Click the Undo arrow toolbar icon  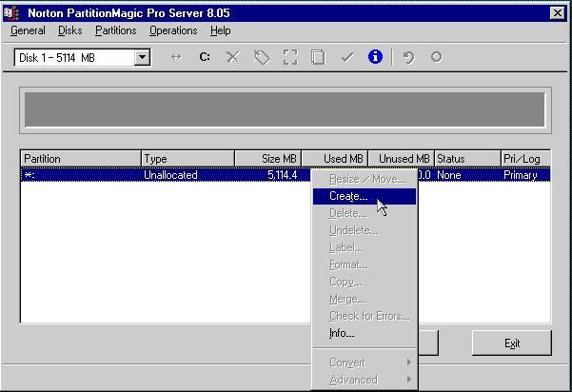coord(408,57)
